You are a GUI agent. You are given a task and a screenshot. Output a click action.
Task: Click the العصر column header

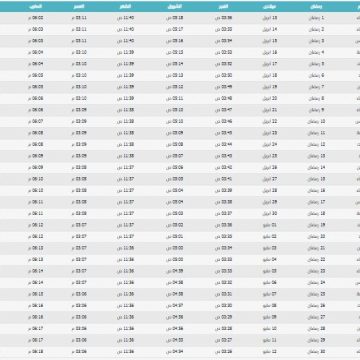point(79,7)
